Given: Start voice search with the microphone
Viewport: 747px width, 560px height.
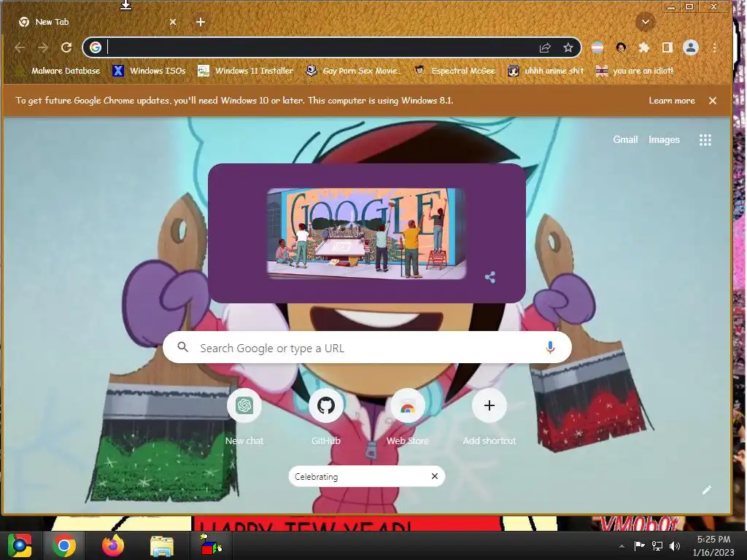Looking at the screenshot, I should point(550,348).
